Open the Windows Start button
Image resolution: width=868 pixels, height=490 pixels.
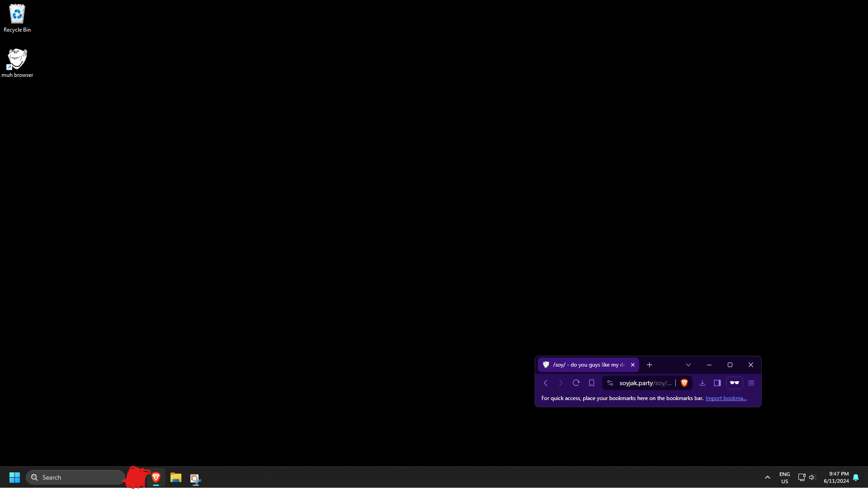pyautogui.click(x=14, y=477)
